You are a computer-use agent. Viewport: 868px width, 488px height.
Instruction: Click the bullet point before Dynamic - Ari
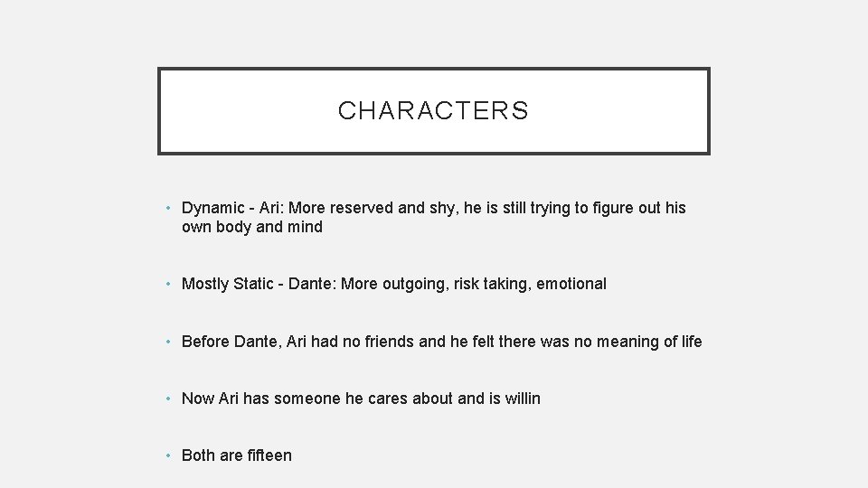pyautogui.click(x=168, y=208)
